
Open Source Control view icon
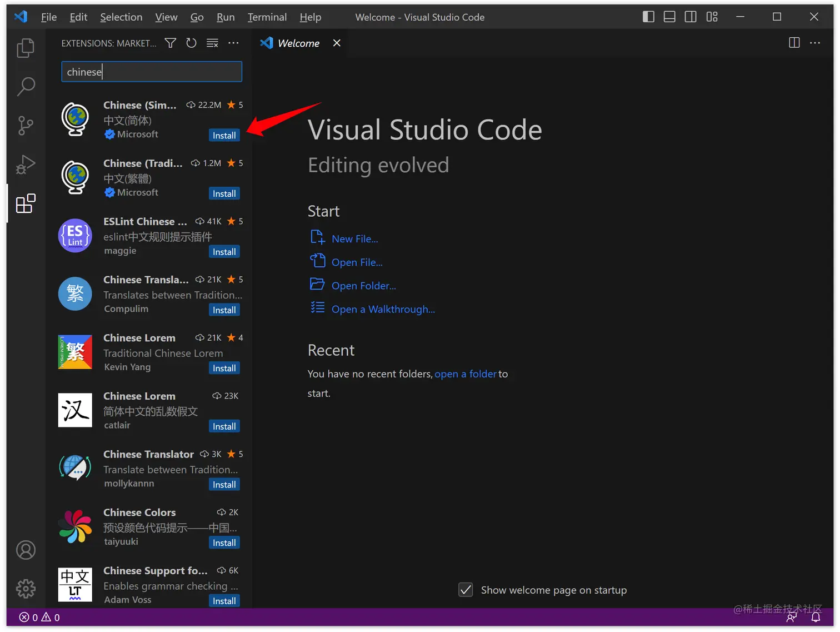pos(26,126)
